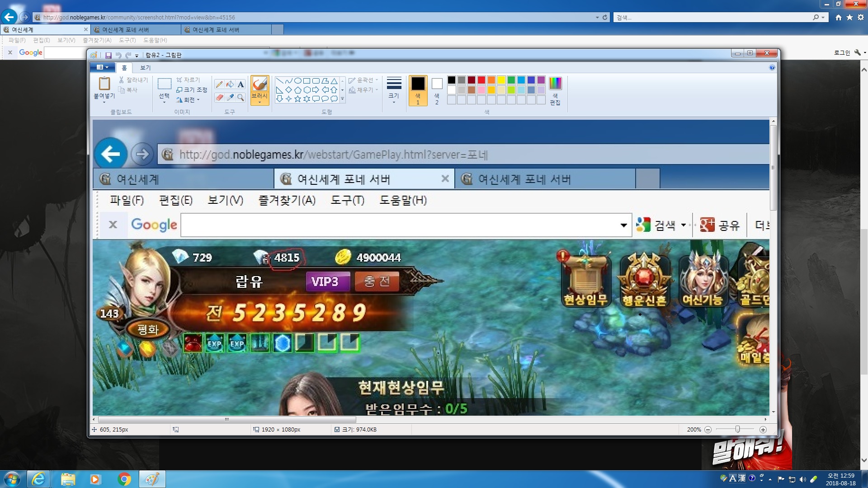Viewport: 868px width, 488px height.
Task: Open 크기 조정 (Resize) in the image group
Action: click(x=192, y=90)
